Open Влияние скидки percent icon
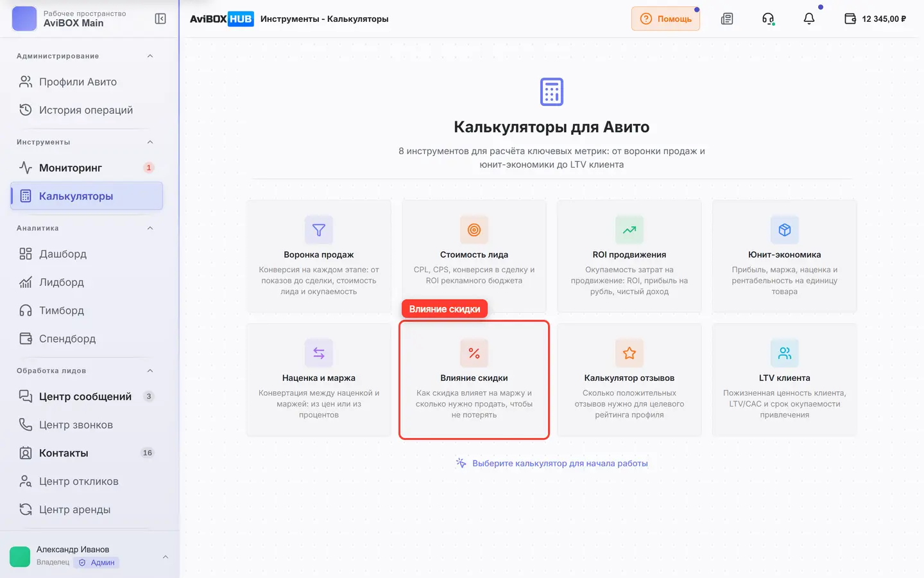Image resolution: width=924 pixels, height=578 pixels. pyautogui.click(x=474, y=353)
